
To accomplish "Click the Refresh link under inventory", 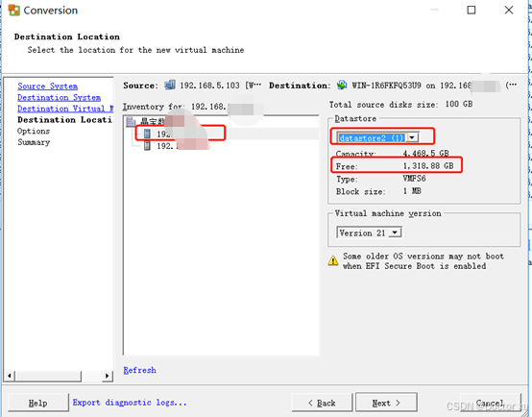I will [139, 370].
